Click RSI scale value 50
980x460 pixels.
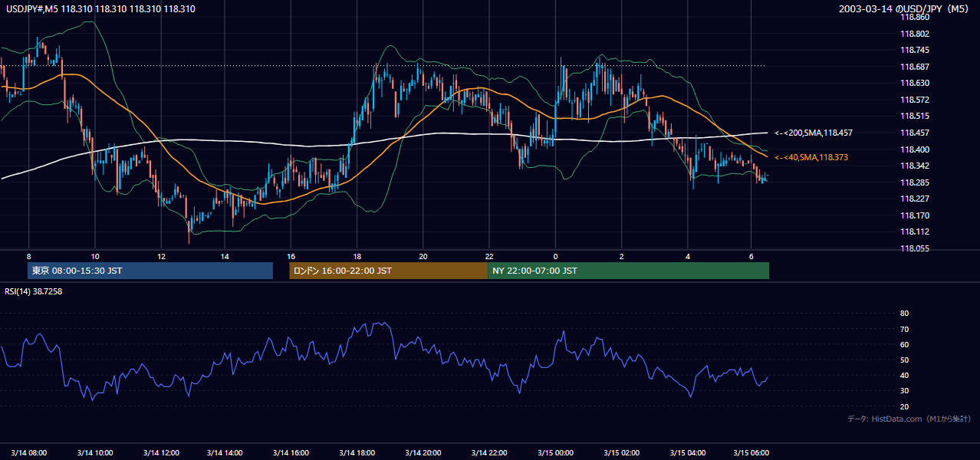[x=904, y=360]
